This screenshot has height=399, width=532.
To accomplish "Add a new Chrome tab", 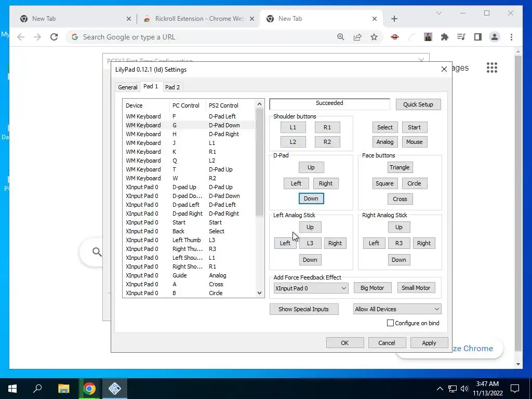I will [x=394, y=19].
